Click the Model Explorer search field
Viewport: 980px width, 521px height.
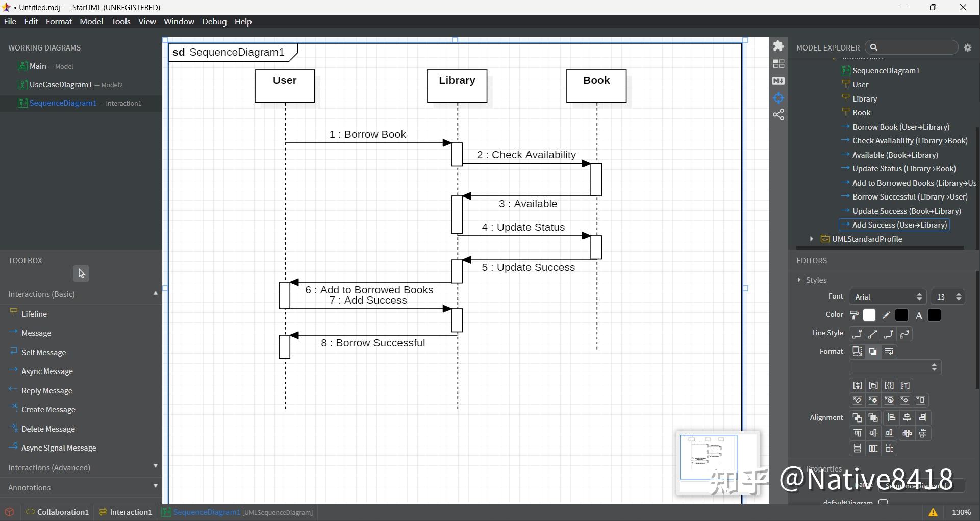(x=911, y=47)
